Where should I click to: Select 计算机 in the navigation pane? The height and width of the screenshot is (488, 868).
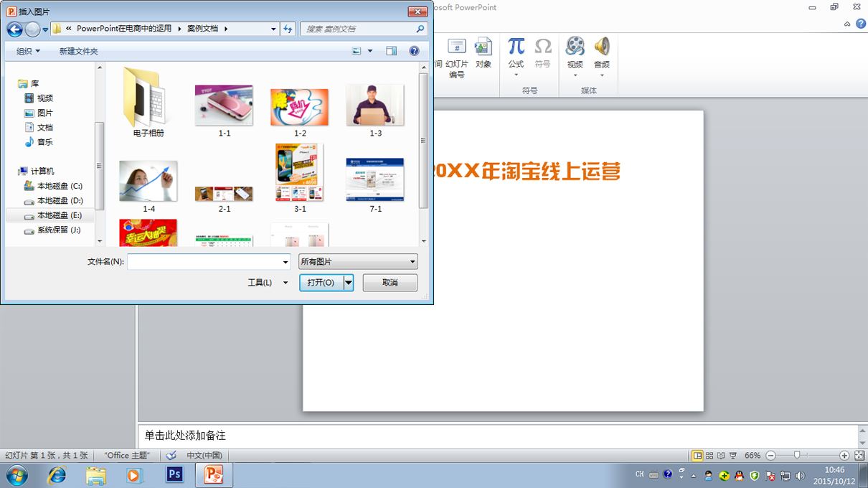coord(36,172)
